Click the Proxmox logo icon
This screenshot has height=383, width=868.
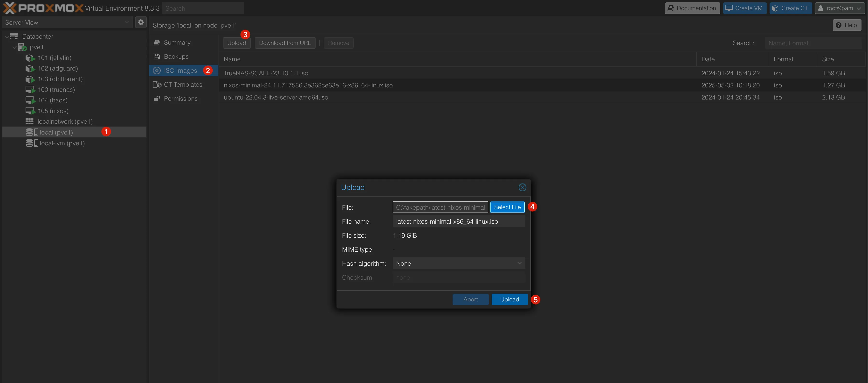[10, 8]
